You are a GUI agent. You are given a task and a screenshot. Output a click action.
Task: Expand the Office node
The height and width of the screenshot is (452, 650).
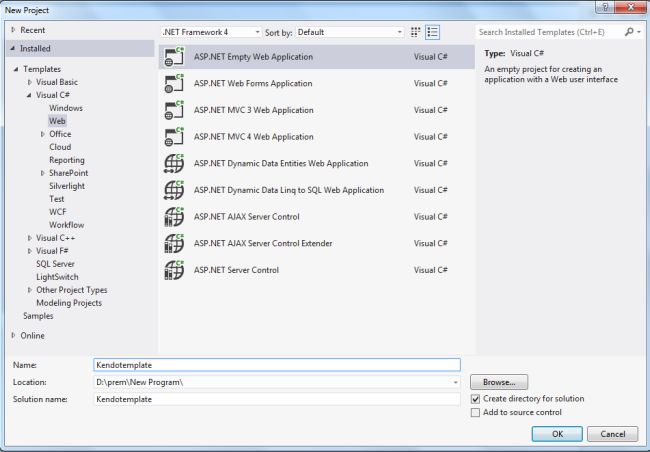pyautogui.click(x=42, y=134)
